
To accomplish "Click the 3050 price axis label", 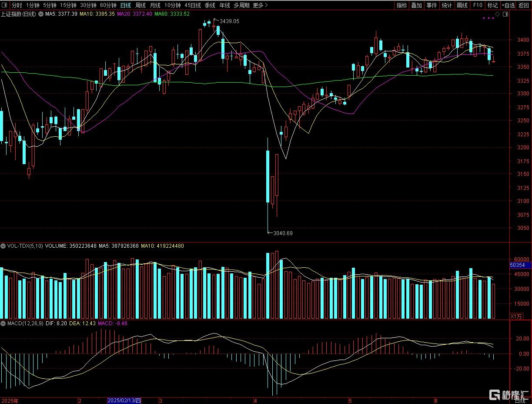I will click(523, 228).
